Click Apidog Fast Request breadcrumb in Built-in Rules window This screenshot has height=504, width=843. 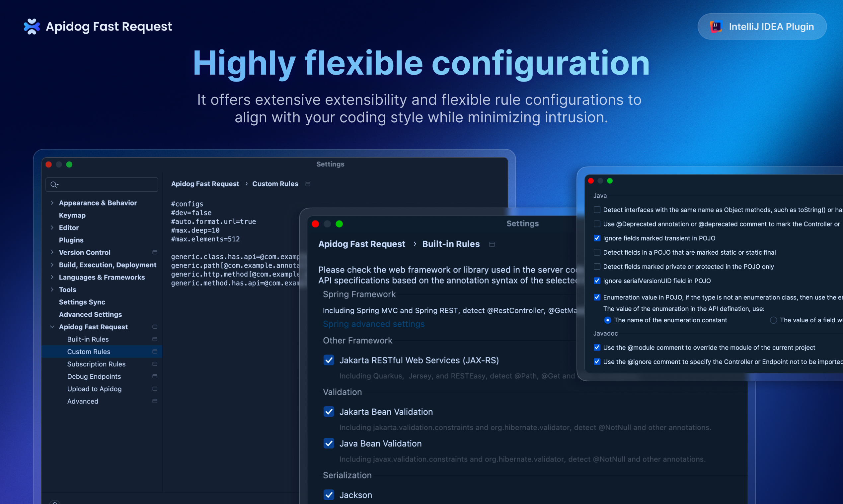point(362,244)
